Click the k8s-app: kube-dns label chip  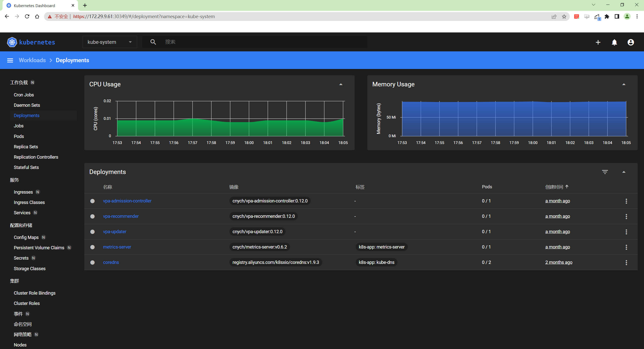coord(376,262)
